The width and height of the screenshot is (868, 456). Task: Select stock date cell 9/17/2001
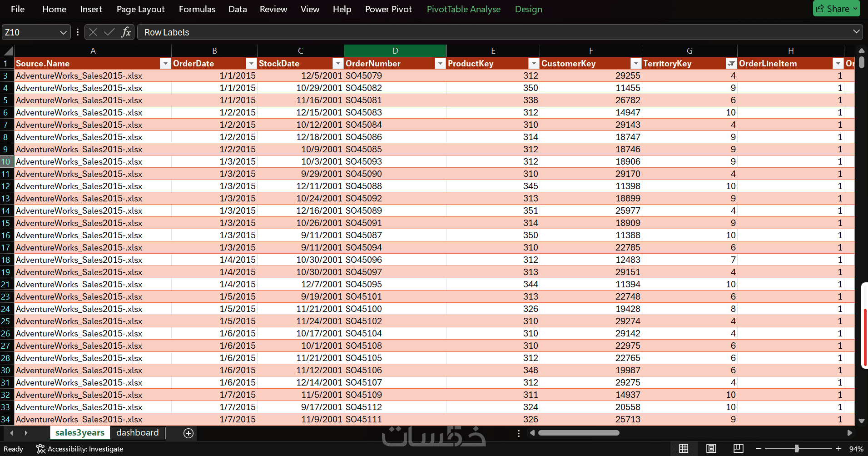point(301,407)
